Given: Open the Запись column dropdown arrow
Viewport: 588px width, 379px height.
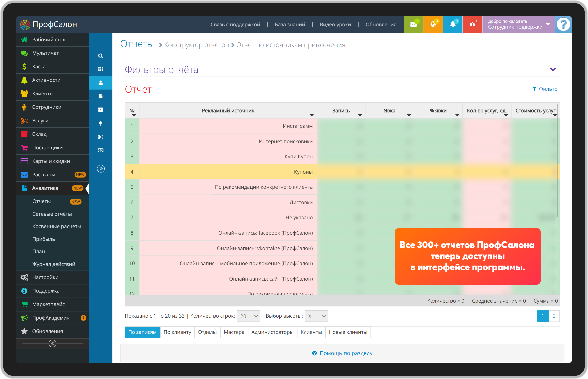Looking at the screenshot, I should click(360, 115).
